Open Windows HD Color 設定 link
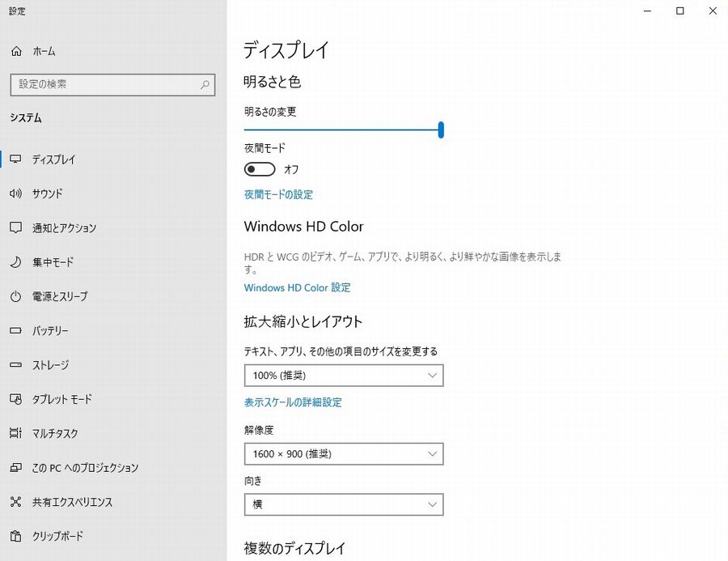Viewport: 728px width, 561px height. 297,287
